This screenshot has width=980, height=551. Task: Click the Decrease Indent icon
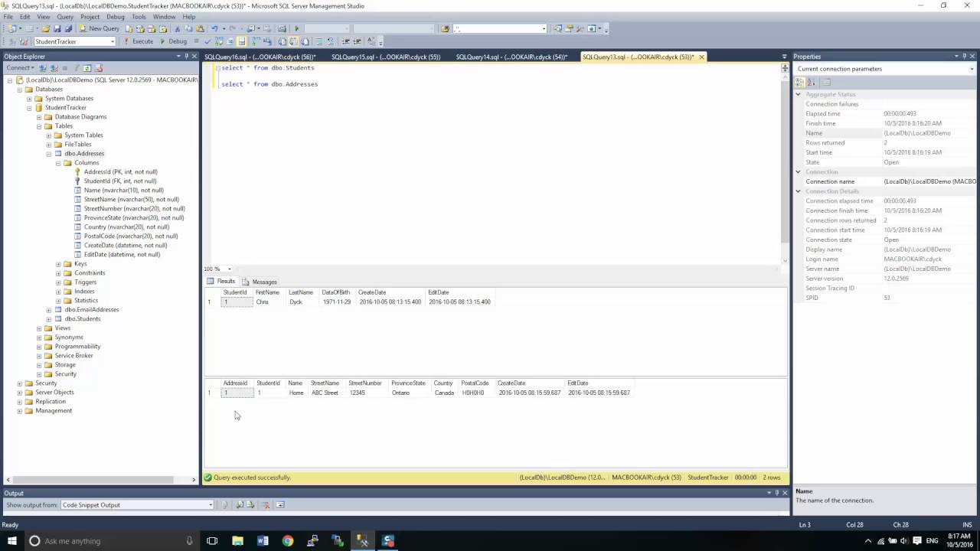point(346,41)
